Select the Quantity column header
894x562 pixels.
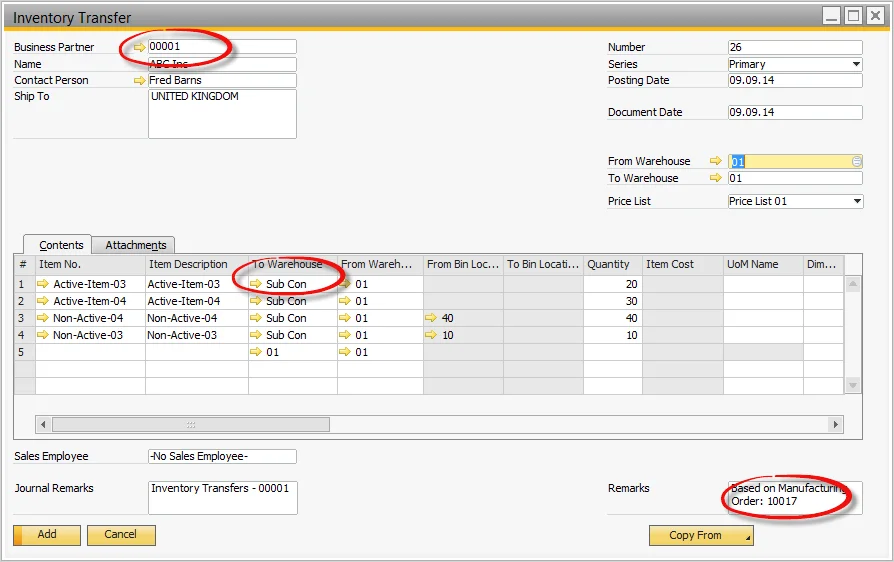click(x=613, y=264)
